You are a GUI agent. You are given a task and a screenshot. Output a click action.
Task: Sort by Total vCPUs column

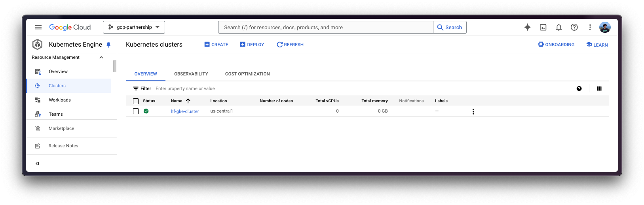point(327,101)
